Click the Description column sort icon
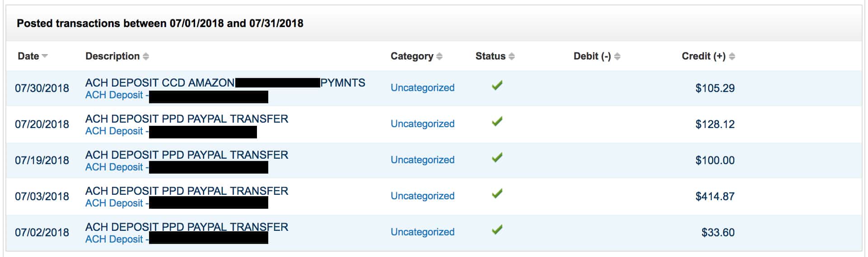868x257 pixels. pyautogui.click(x=146, y=56)
